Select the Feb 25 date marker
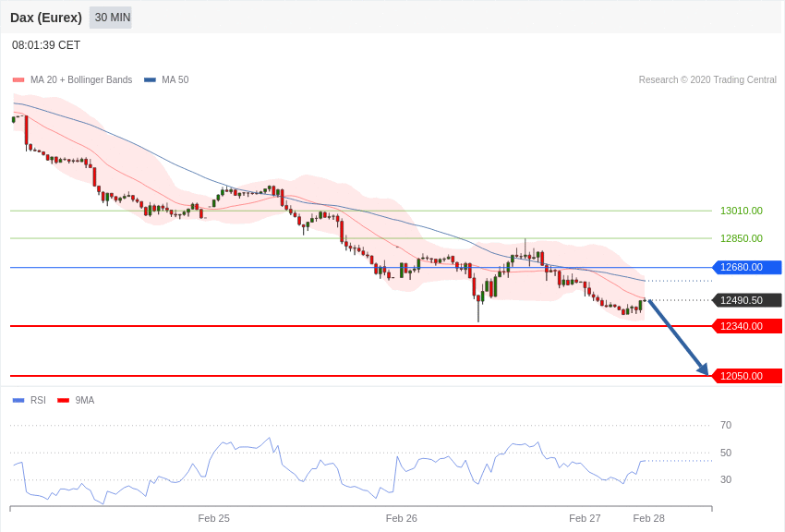Image resolution: width=785 pixels, height=532 pixels. 213,518
